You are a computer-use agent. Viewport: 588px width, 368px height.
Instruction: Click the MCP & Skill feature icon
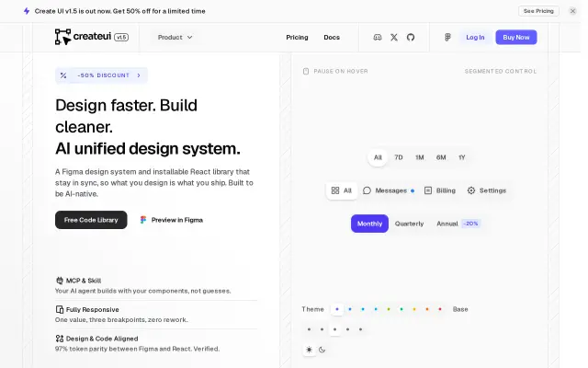tap(59, 281)
